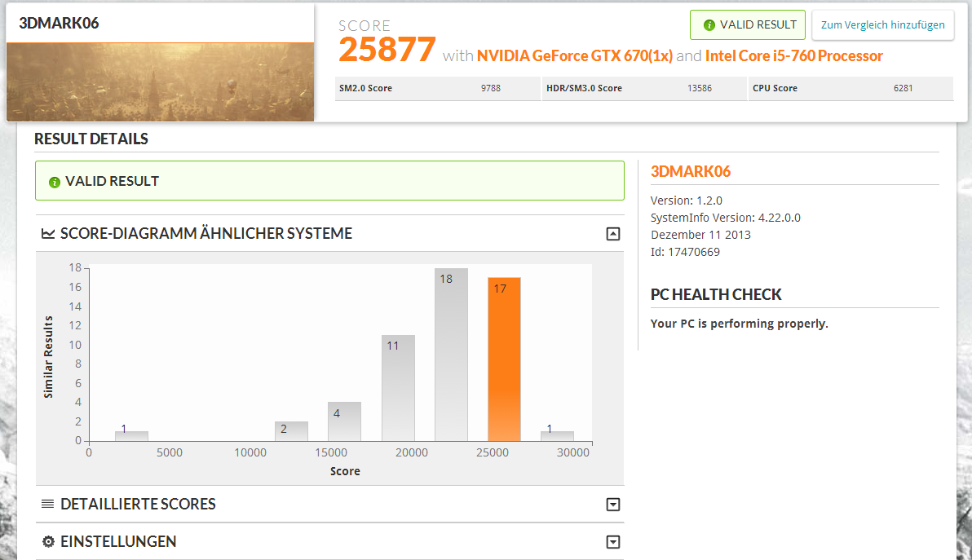
Task: Click the Detaillierte Scores heading text
Action: click(139, 505)
